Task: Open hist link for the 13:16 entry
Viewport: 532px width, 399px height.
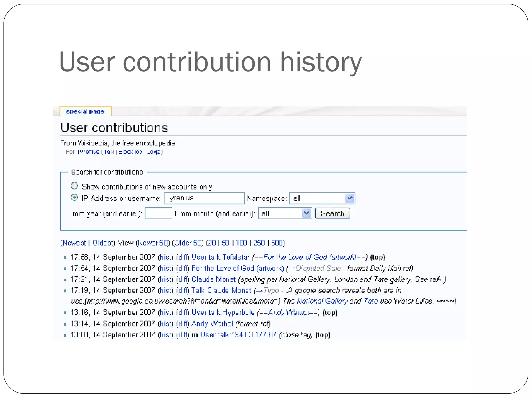Action: 166,312
